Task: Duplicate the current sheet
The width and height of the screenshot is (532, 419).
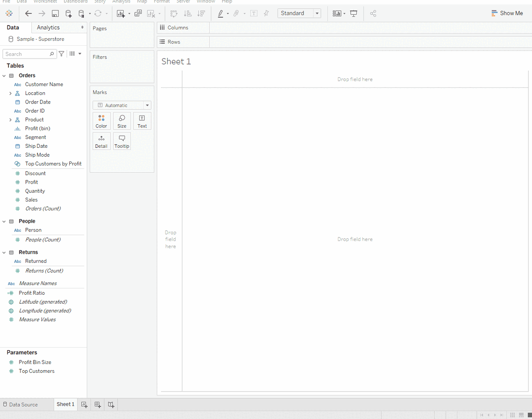Action: pyautogui.click(x=138, y=13)
